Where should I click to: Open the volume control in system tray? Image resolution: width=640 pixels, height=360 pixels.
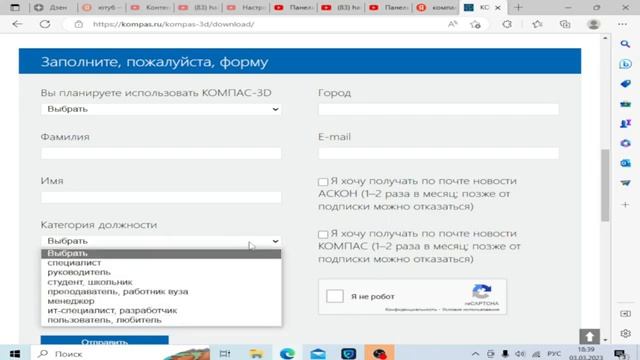pyautogui.click(x=519, y=354)
